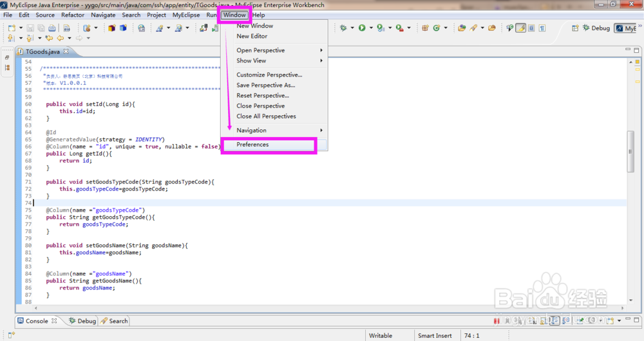Image resolution: width=644 pixels, height=341 pixels.
Task: Toggle Block Selection mode button
Action: pyautogui.click(x=531, y=28)
